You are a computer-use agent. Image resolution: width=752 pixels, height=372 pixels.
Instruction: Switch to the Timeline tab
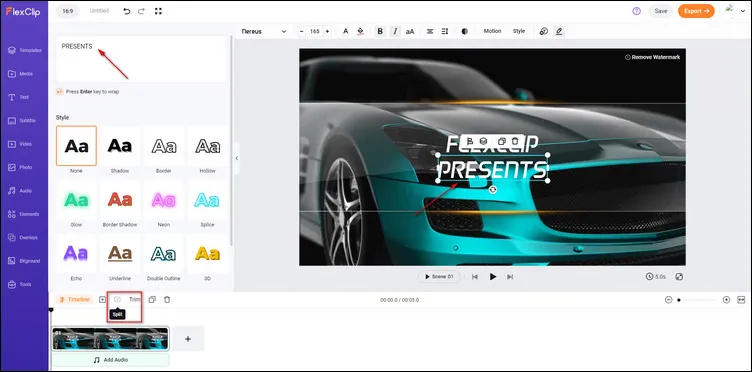pyautogui.click(x=74, y=300)
